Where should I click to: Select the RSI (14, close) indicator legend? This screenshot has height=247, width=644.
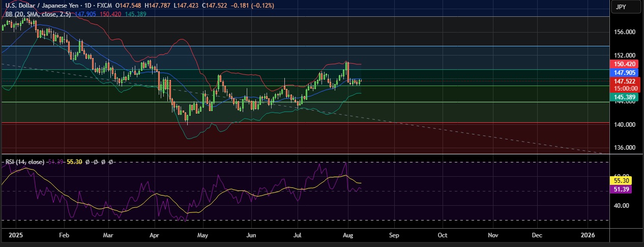[25, 161]
